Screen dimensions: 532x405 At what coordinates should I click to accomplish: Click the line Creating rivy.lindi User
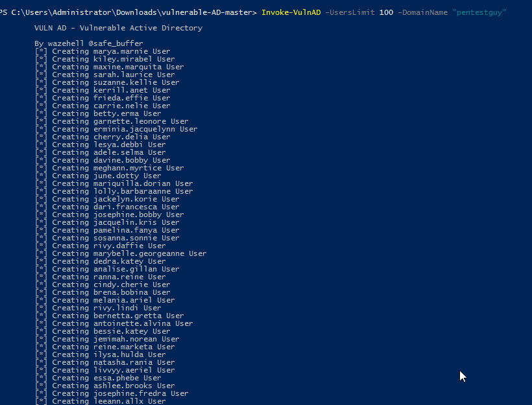[98, 308]
